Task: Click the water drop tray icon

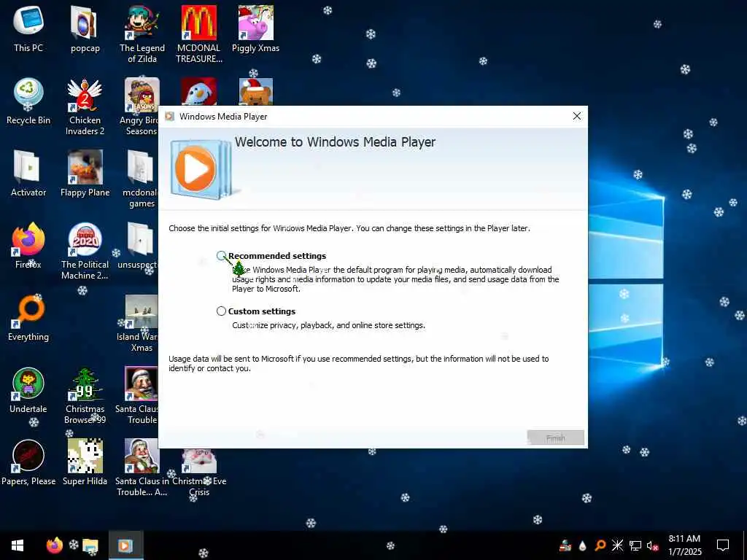Action: (582, 545)
